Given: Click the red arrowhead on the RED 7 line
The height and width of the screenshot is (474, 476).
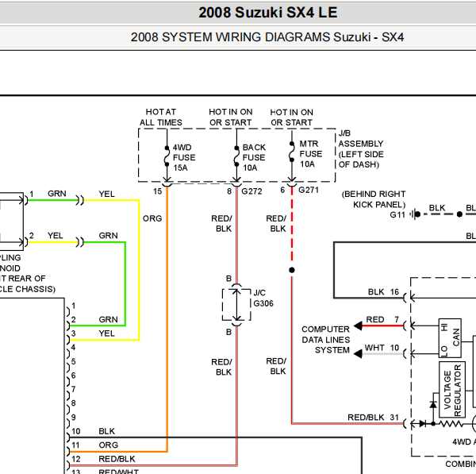Looking at the screenshot, I should pyautogui.click(x=358, y=326).
